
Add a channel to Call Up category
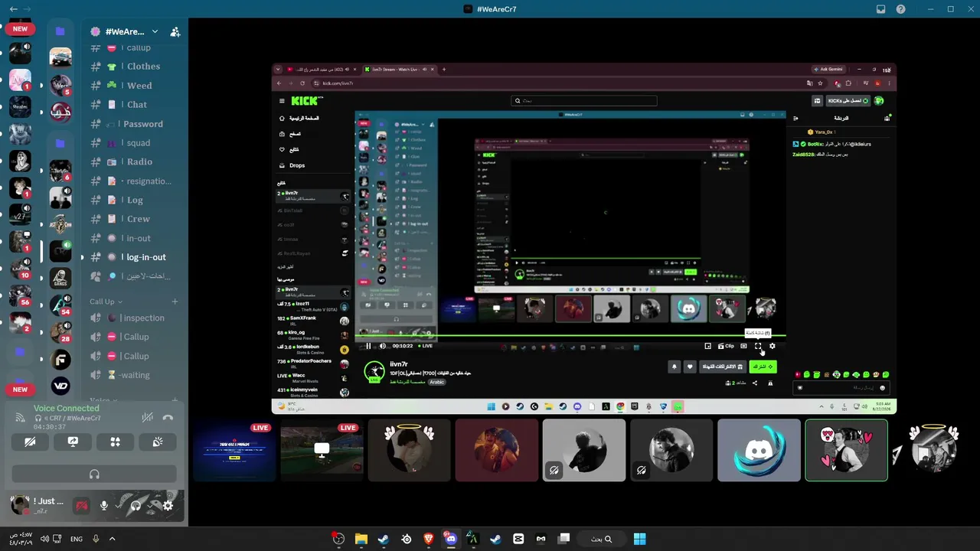click(175, 302)
